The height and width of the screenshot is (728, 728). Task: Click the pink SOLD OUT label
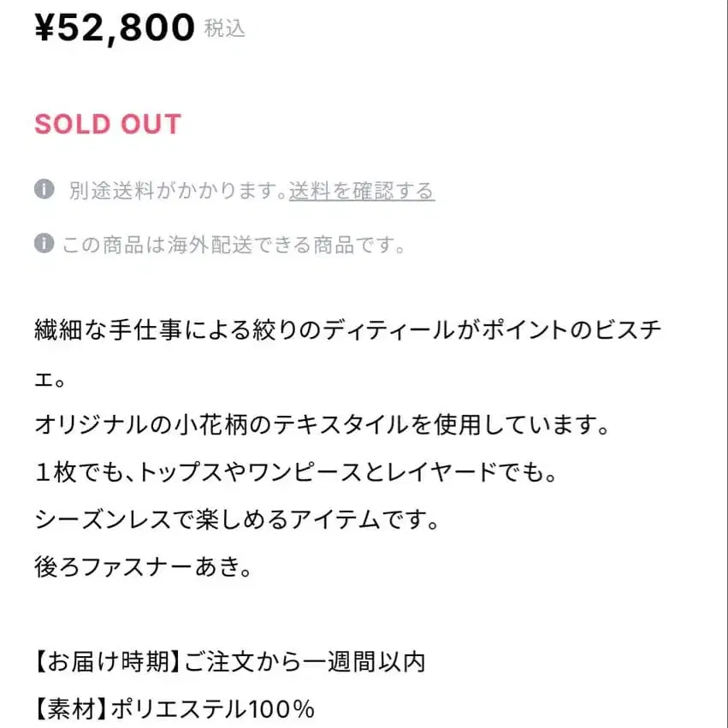pos(108,124)
